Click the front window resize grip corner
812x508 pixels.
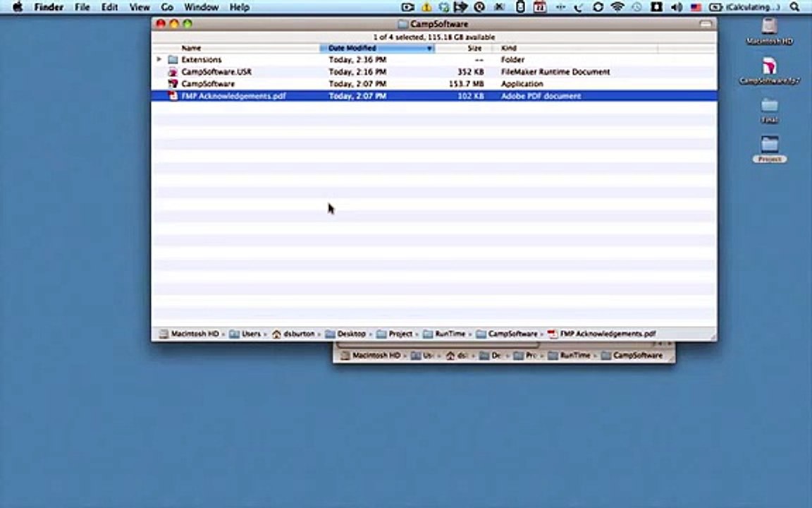click(713, 337)
